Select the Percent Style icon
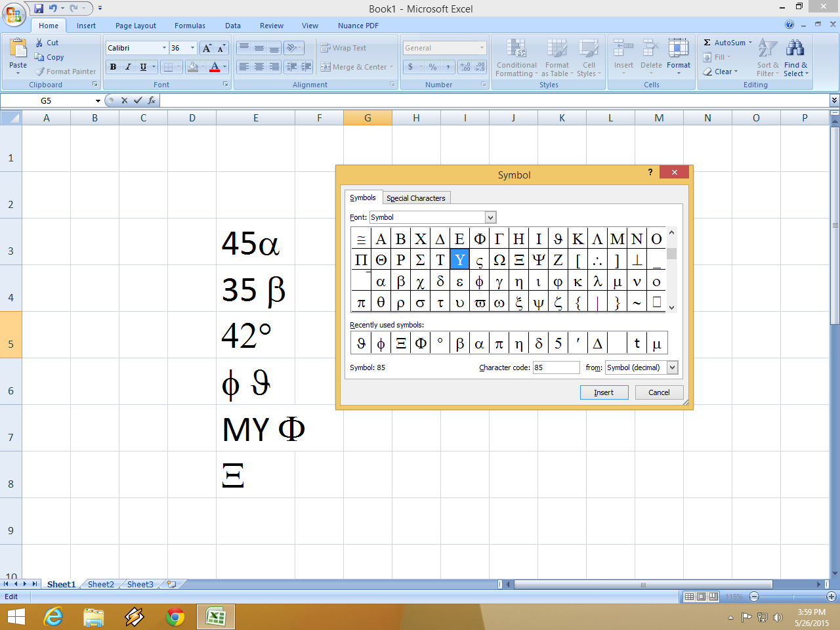840x630 pixels. [431, 67]
